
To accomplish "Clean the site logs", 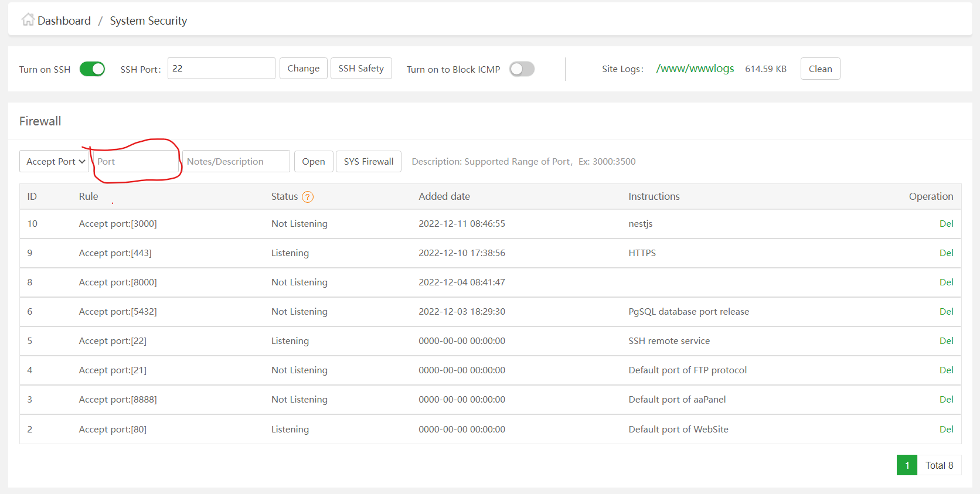I will click(x=820, y=69).
